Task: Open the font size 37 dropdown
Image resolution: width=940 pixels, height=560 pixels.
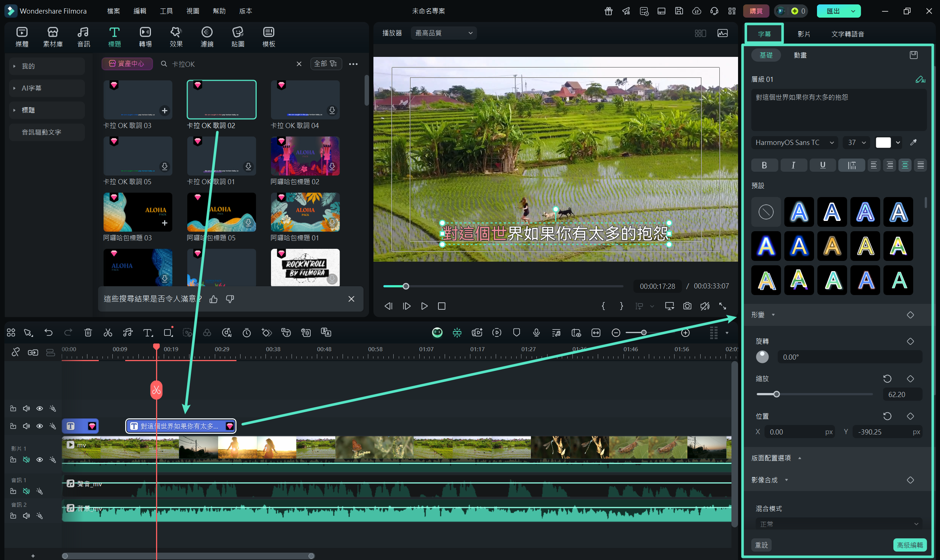Action: [856, 142]
